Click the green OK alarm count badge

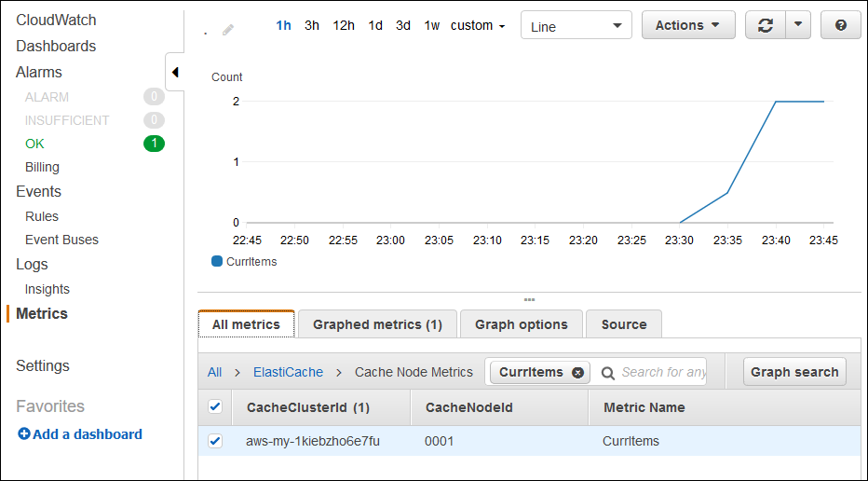(x=154, y=144)
